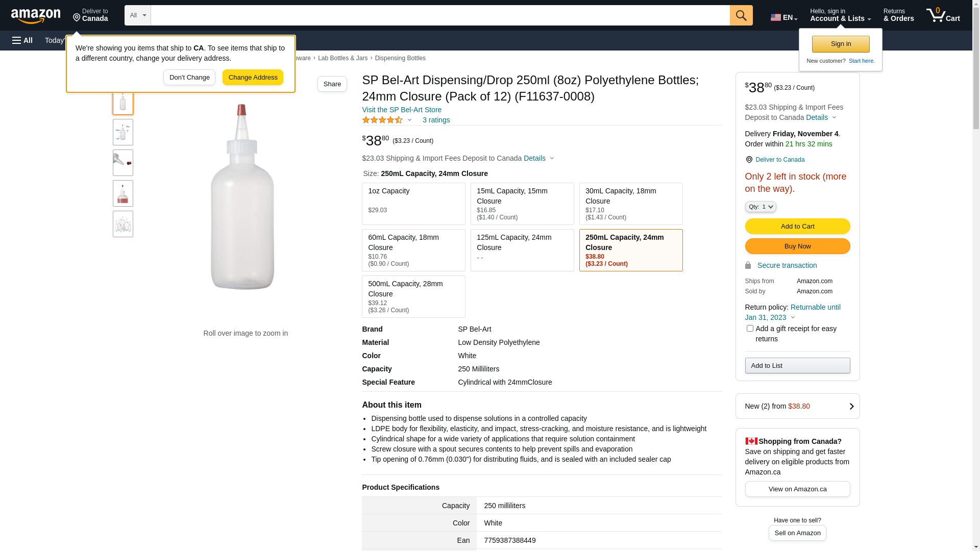Expand the Add to List dropdown

(x=797, y=365)
